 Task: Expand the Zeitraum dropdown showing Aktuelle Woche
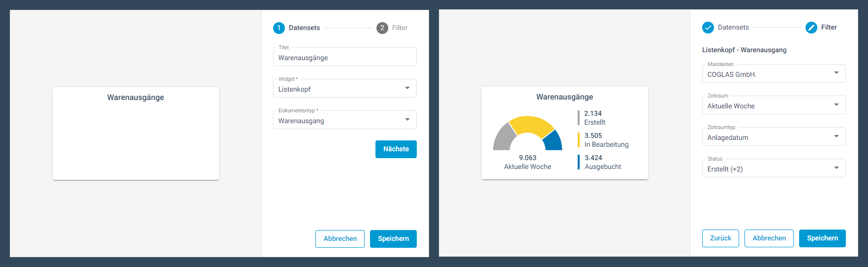point(773,105)
